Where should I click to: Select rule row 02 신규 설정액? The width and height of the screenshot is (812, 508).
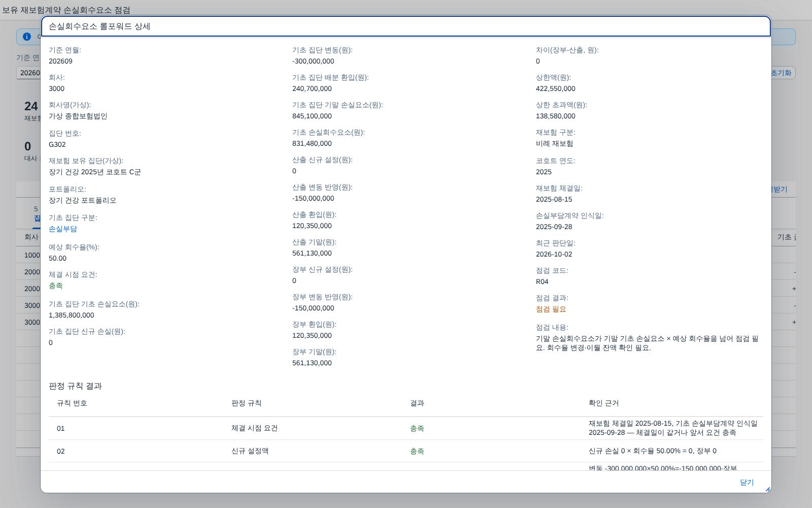pyautogui.click(x=406, y=451)
